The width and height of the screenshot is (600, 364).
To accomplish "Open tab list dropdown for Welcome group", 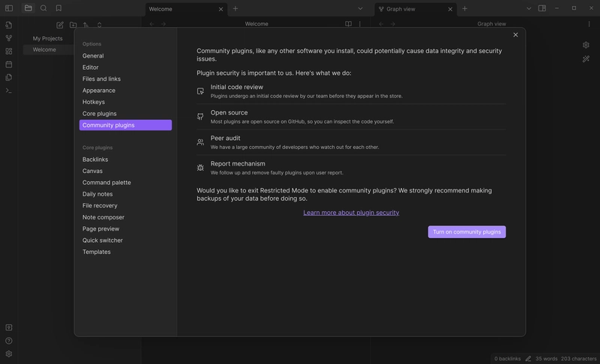I will [x=360, y=8].
